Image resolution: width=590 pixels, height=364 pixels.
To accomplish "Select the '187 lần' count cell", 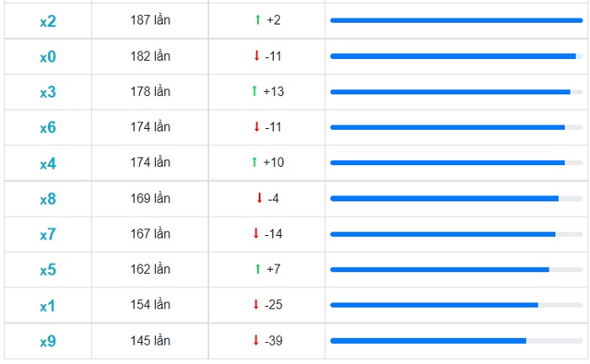I will click(x=150, y=20).
